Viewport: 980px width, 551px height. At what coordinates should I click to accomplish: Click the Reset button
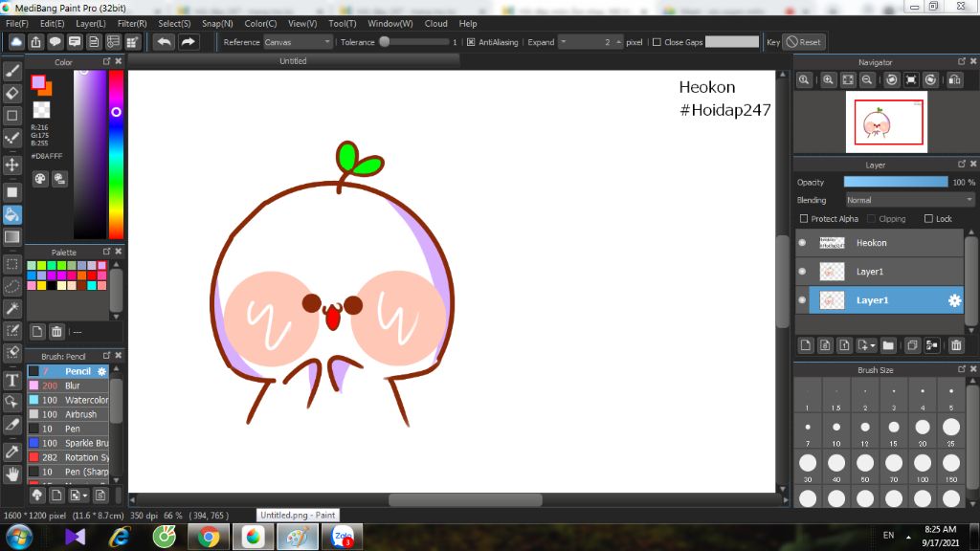click(804, 42)
